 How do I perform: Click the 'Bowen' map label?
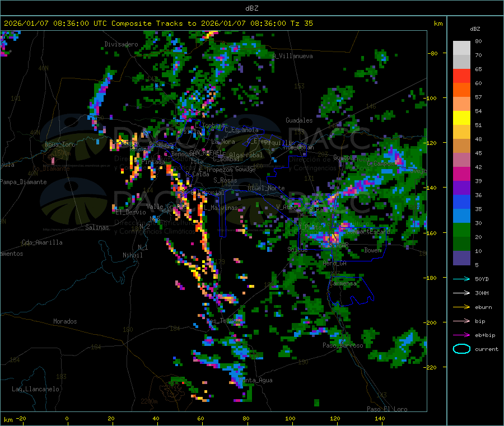pos(373,250)
